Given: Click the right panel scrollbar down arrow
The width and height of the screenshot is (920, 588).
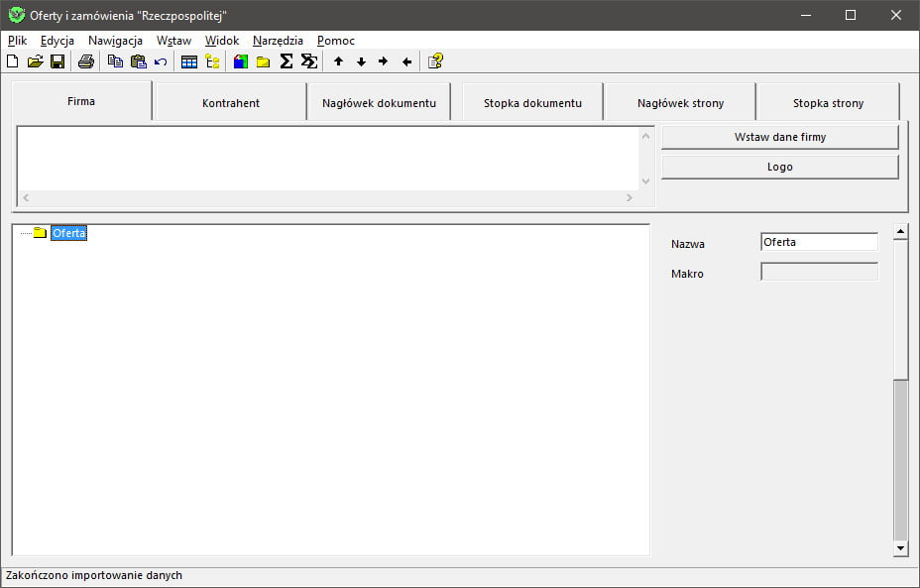Looking at the screenshot, I should 900,547.
